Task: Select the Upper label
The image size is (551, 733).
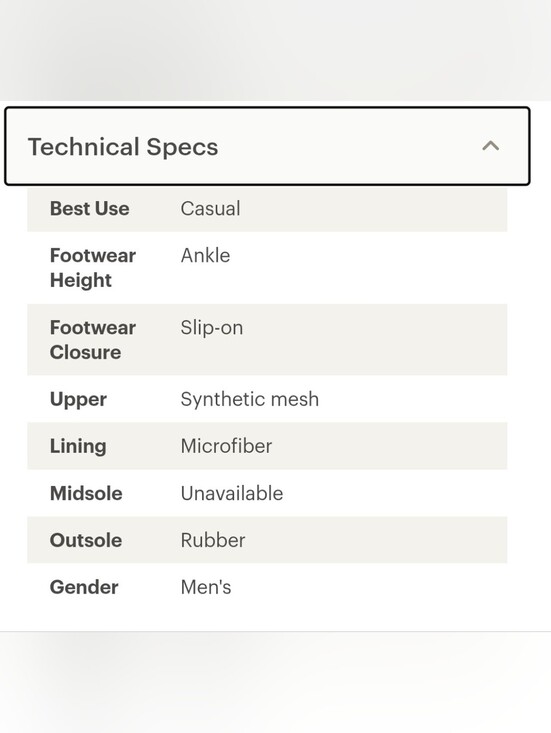Action: click(x=79, y=400)
